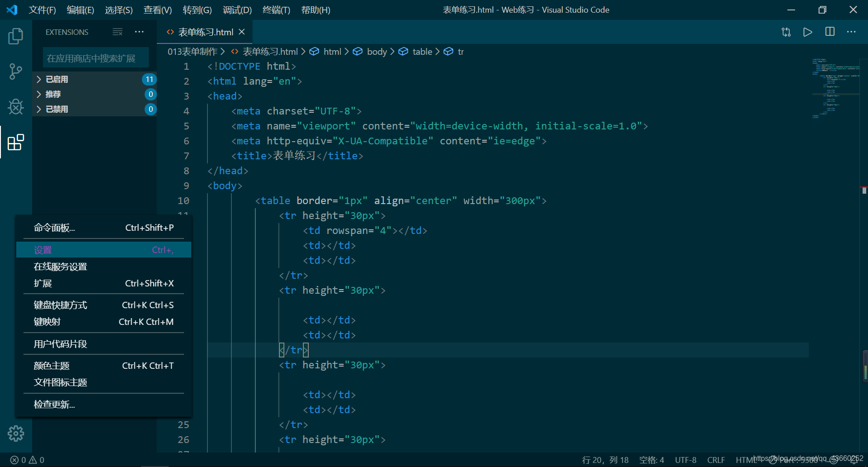This screenshot has height=467, width=868.
Task: Click breadcrumb 013表单制作 folder
Action: (193, 52)
